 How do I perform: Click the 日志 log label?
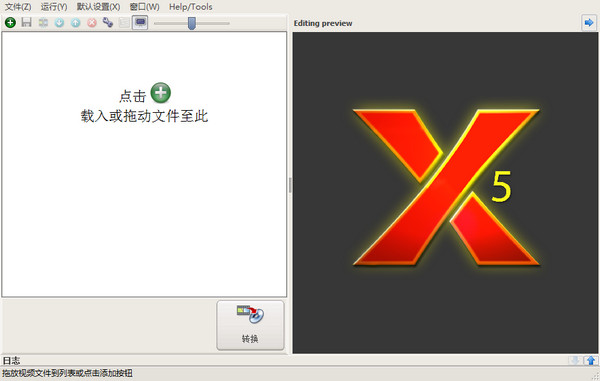11,360
